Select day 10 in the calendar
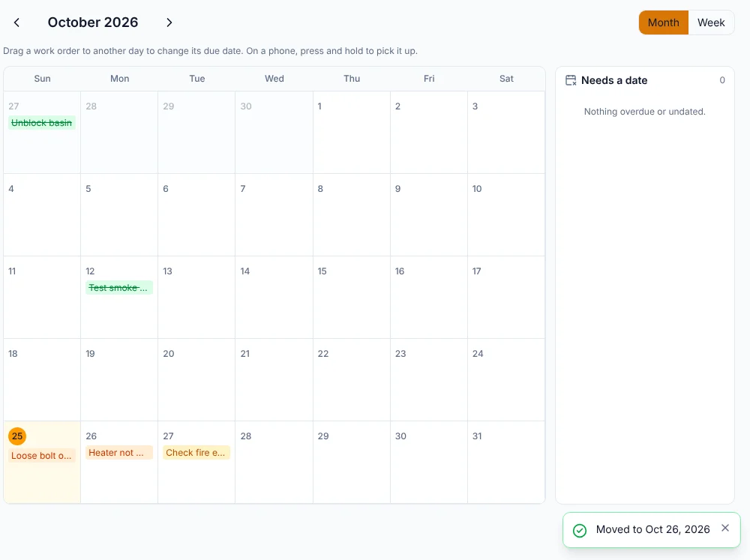Screen dimensions: 750x560 tap(506, 214)
